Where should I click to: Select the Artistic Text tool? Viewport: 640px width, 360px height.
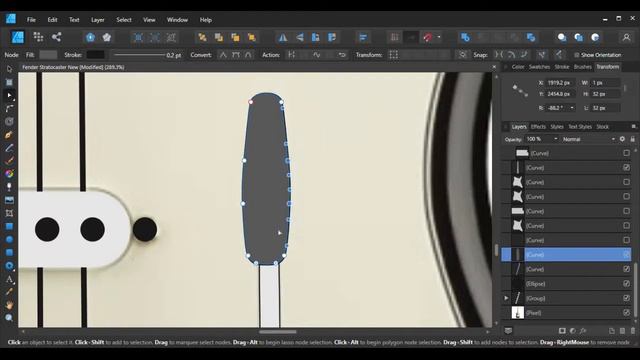point(9,279)
